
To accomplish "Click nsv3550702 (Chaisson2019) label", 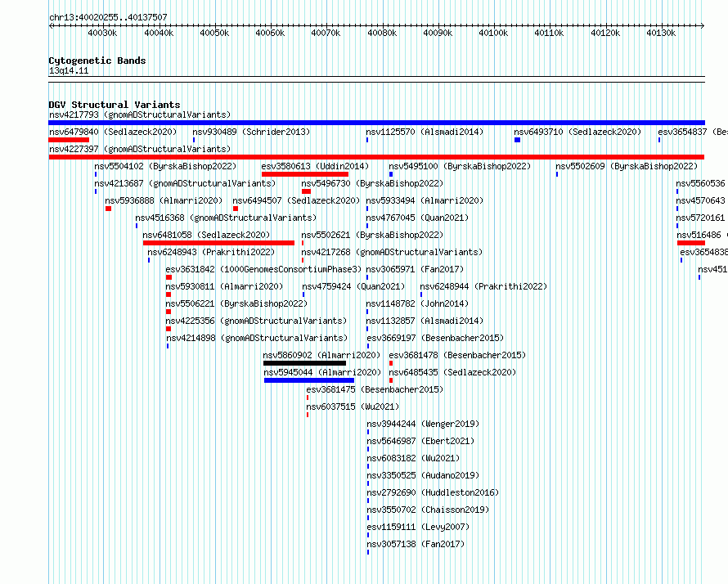I will pos(428,510).
